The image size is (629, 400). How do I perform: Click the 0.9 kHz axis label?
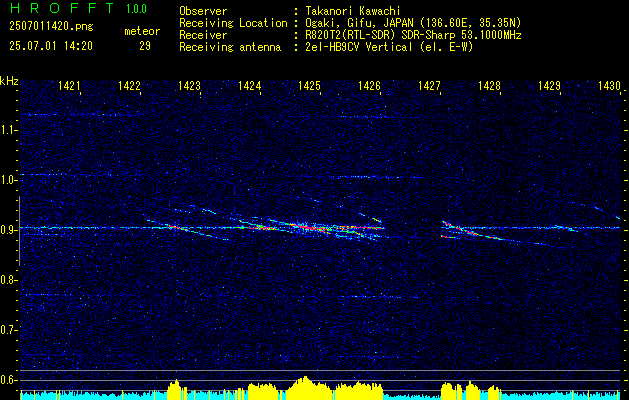8,230
